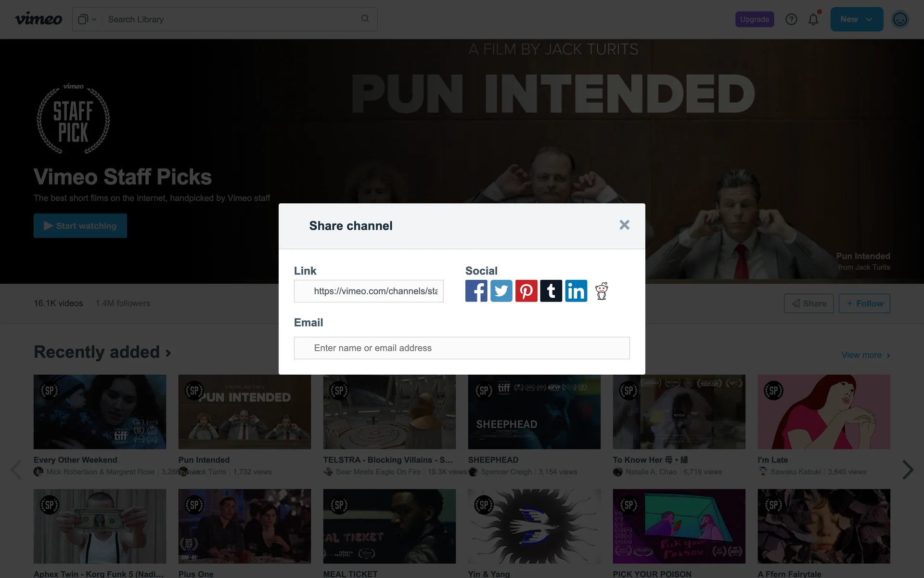Open the help question mark icon
This screenshot has width=924, height=578.
tap(791, 19)
